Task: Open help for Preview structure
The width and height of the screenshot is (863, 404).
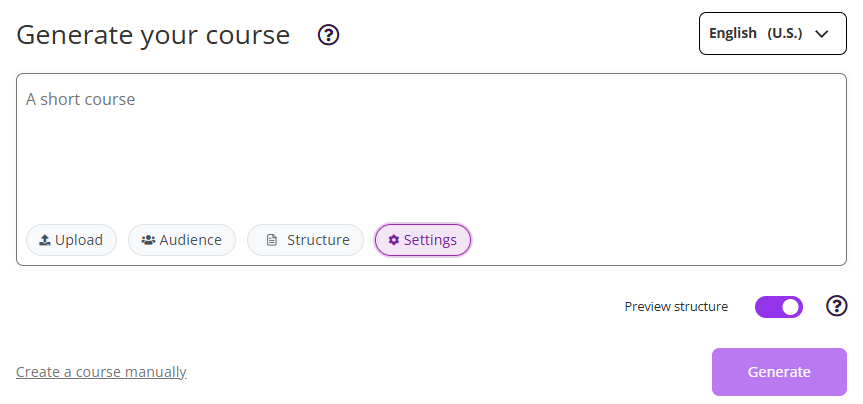Action: click(x=836, y=306)
